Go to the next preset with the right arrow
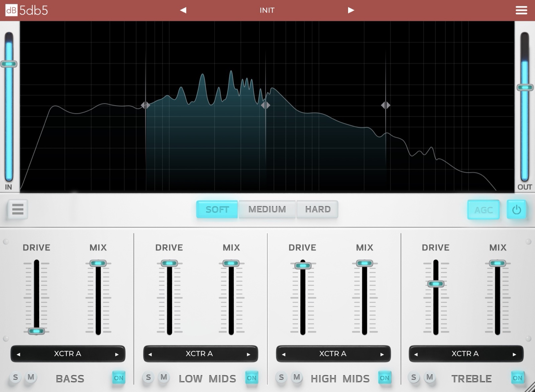The height and width of the screenshot is (392, 535). point(351,10)
